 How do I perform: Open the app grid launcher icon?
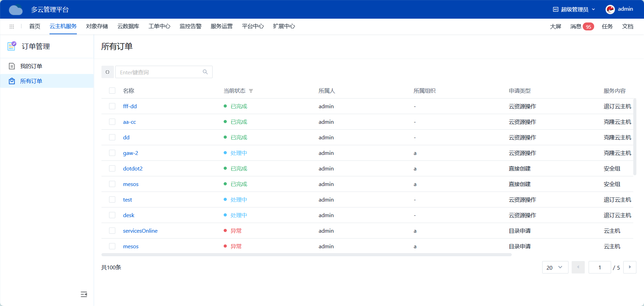12,27
